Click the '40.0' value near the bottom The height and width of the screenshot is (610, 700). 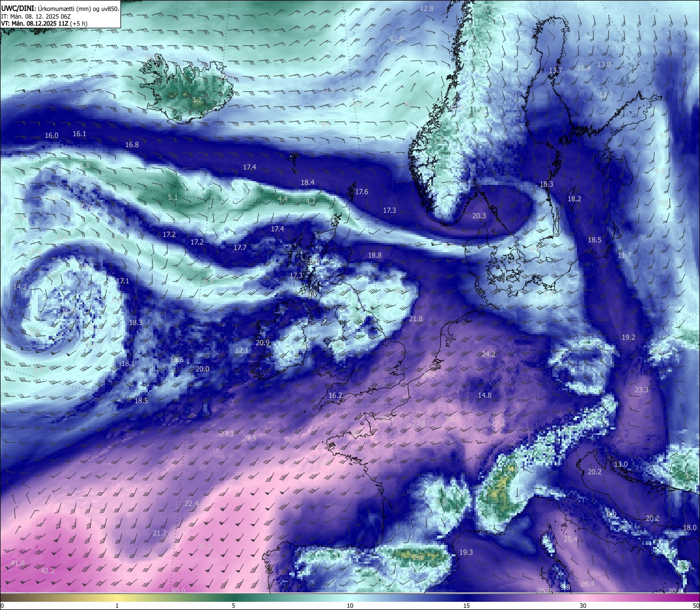178,591
